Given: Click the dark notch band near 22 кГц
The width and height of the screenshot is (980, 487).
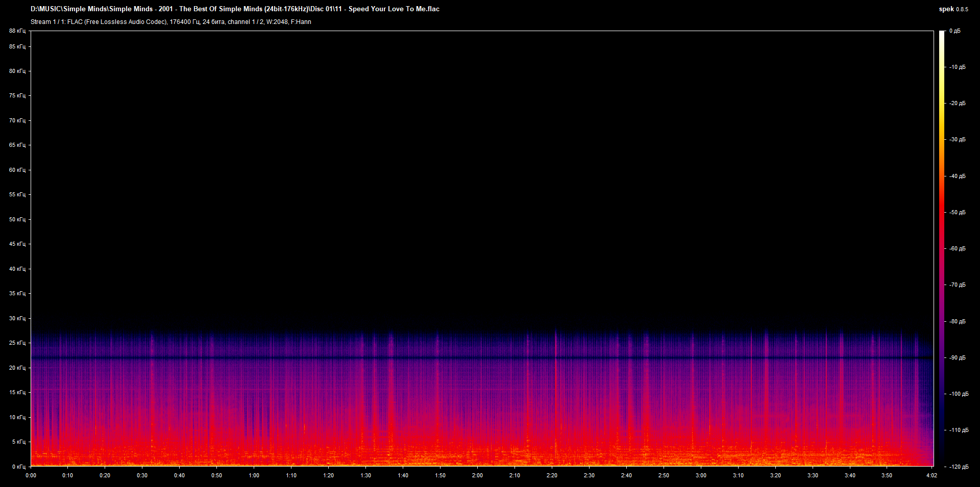Looking at the screenshot, I should click(482, 358).
